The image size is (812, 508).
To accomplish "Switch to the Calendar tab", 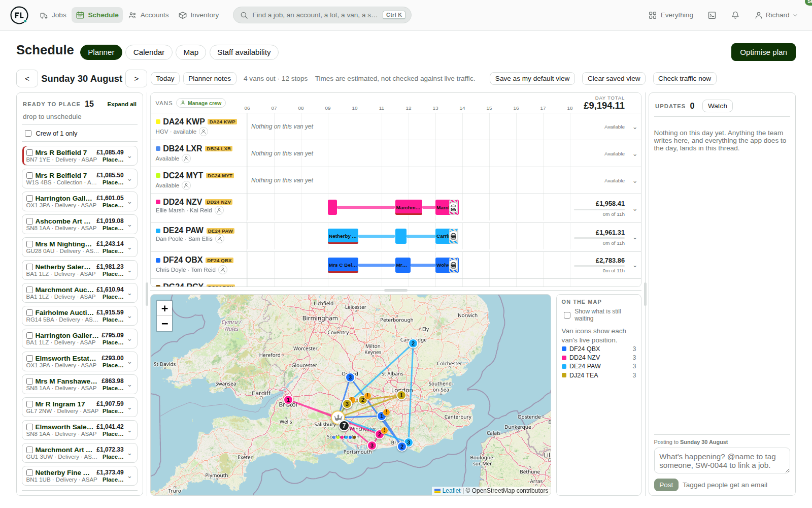I will pyautogui.click(x=149, y=52).
